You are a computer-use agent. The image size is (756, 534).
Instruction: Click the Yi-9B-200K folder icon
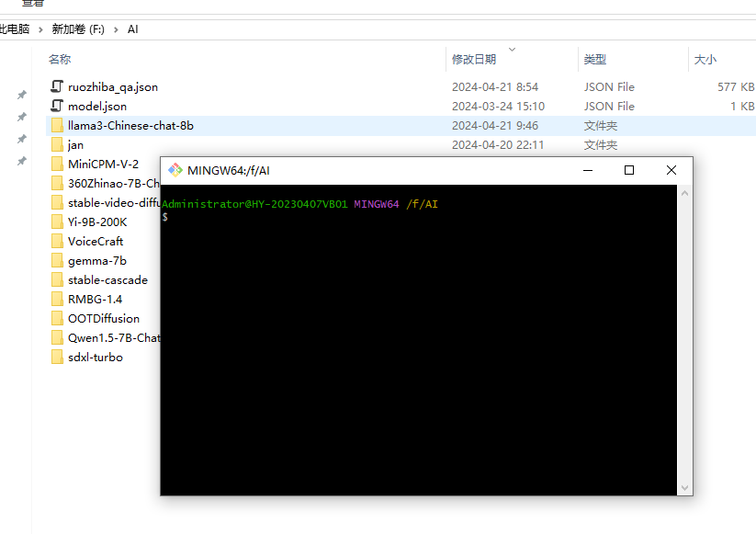[x=57, y=222]
